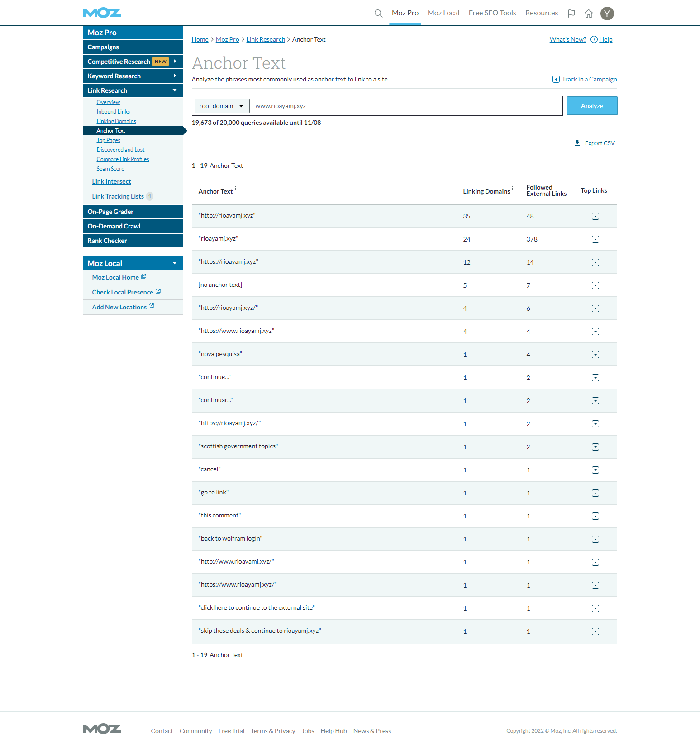Open Spam Score sidebar link
This screenshot has width=700, height=754.
pyautogui.click(x=110, y=169)
